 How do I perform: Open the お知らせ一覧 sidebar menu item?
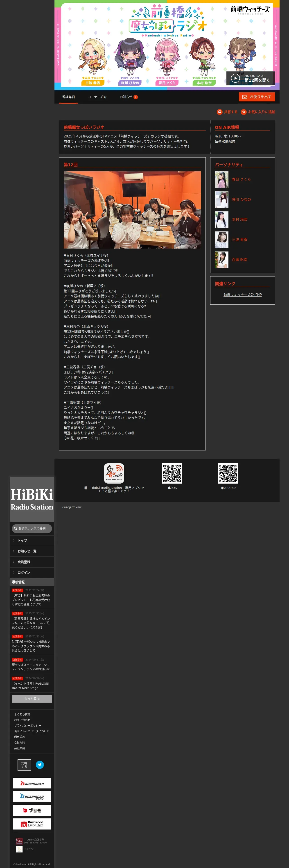pos(32,551)
